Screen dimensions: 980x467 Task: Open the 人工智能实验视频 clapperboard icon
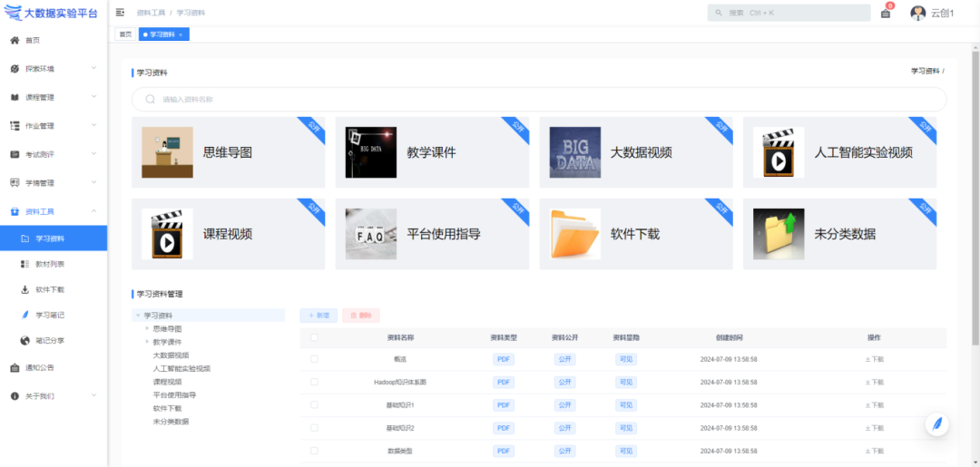[x=779, y=152]
